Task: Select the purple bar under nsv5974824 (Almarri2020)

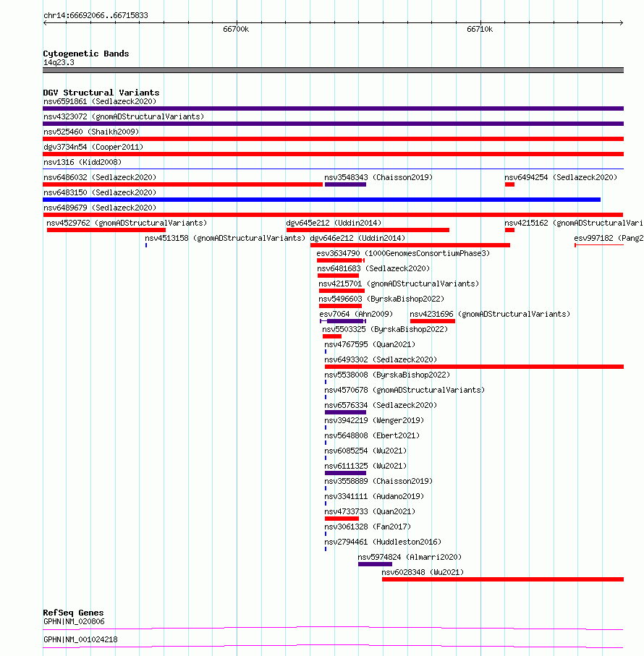Action: (375, 564)
